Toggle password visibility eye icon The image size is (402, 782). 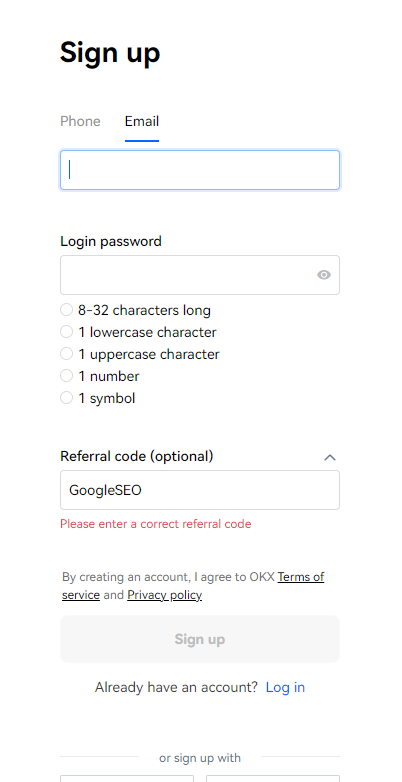pos(324,275)
